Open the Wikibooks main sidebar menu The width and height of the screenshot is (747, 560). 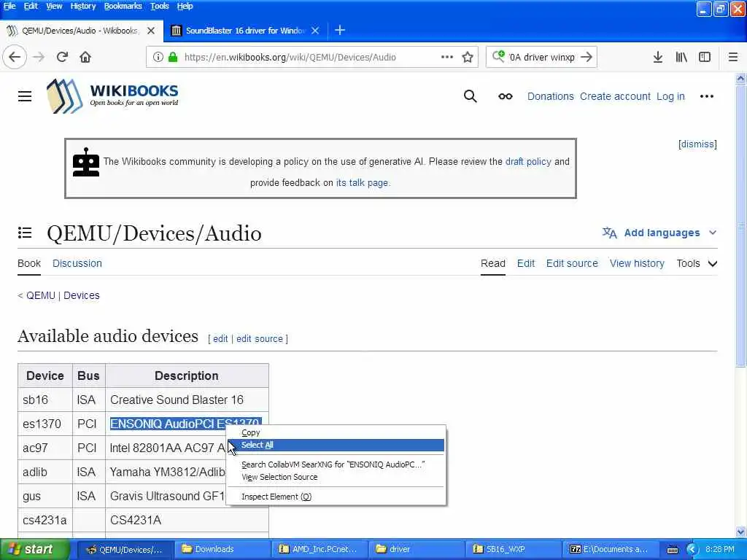pos(25,96)
